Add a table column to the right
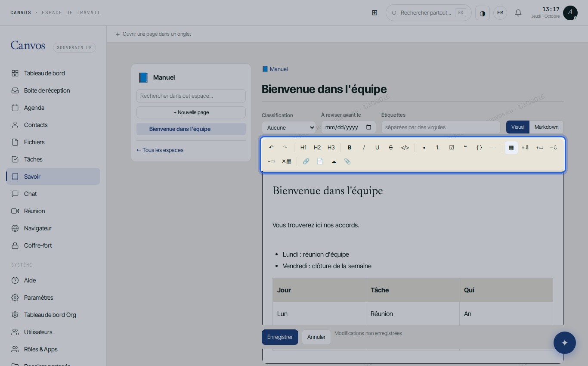 point(539,148)
